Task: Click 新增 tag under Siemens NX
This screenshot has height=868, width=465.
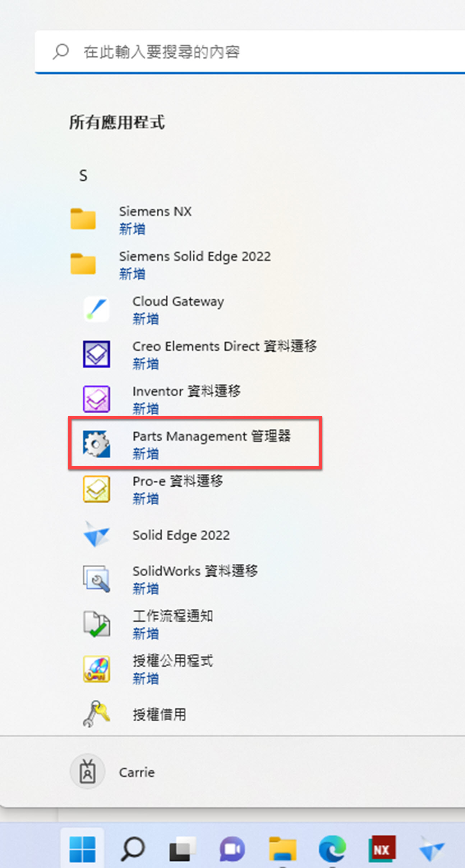Action: (x=132, y=229)
